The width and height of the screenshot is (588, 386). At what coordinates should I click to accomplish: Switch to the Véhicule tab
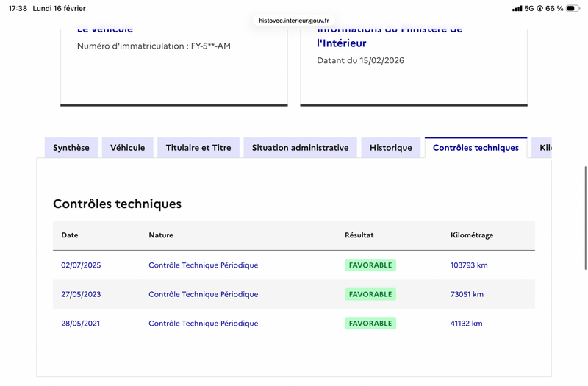(128, 148)
